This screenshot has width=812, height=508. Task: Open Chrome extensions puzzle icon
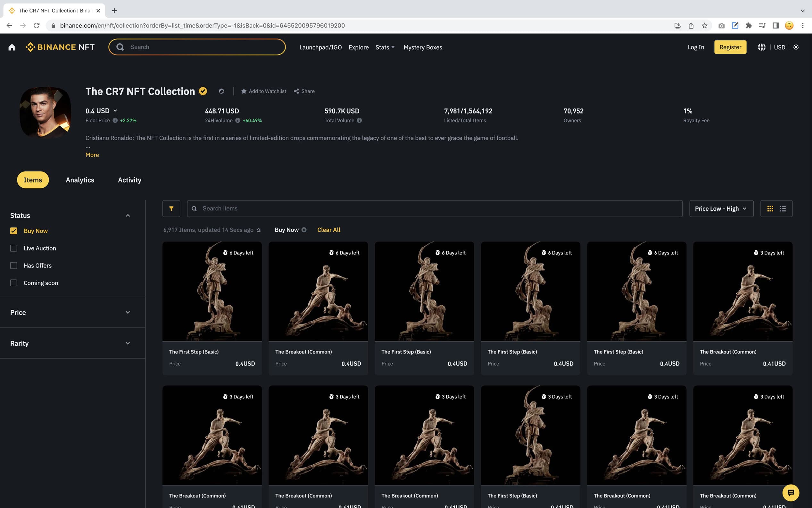pos(748,26)
